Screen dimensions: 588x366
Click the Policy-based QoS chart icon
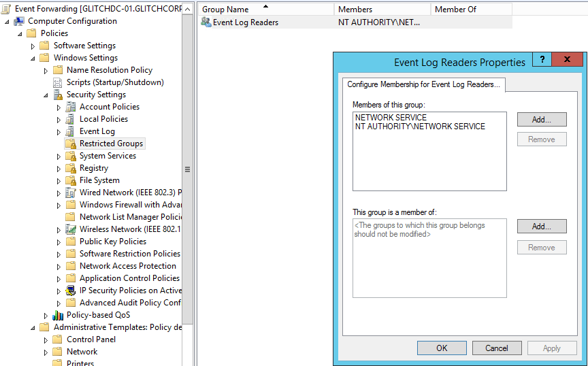click(x=58, y=315)
